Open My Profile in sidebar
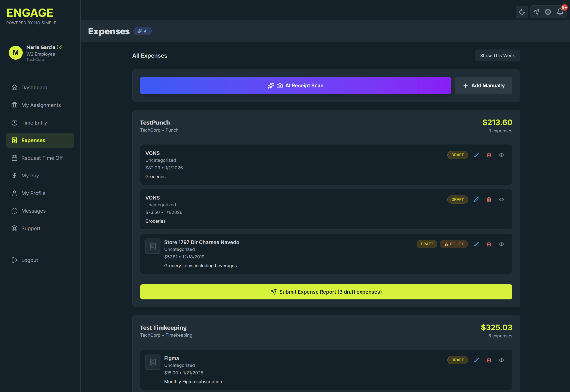The width and height of the screenshot is (570, 392). tap(40, 193)
